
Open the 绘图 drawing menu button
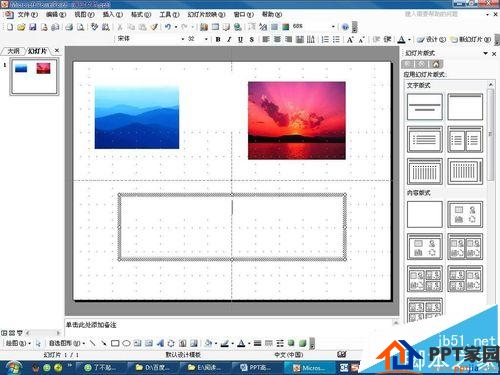pyautogui.click(x=18, y=343)
